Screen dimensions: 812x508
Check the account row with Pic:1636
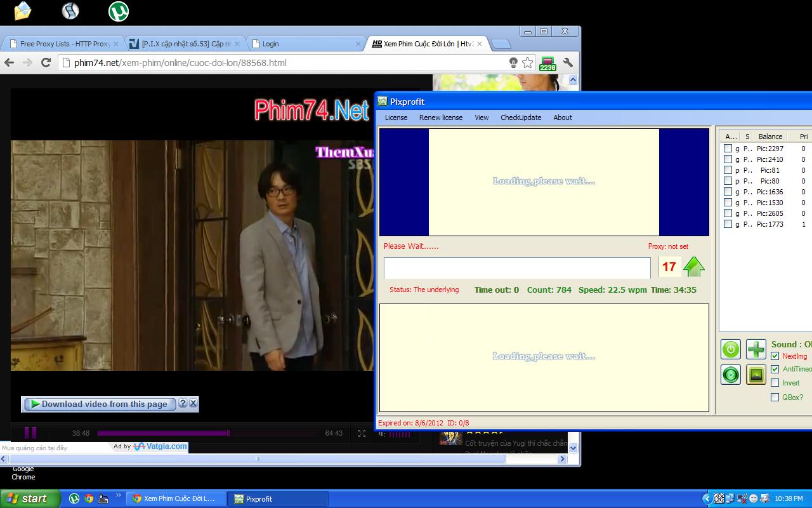[x=728, y=192]
